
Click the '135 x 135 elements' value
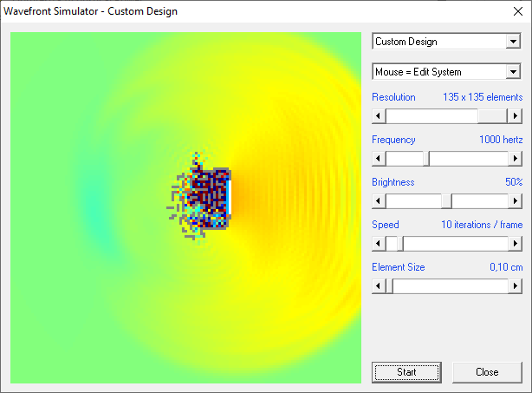pyautogui.click(x=483, y=97)
